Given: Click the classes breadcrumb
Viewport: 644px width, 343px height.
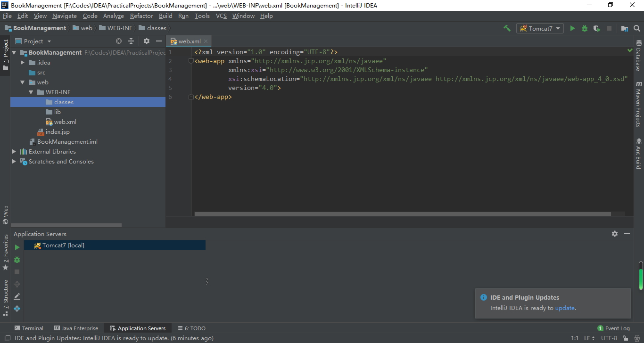Looking at the screenshot, I should coord(152,28).
